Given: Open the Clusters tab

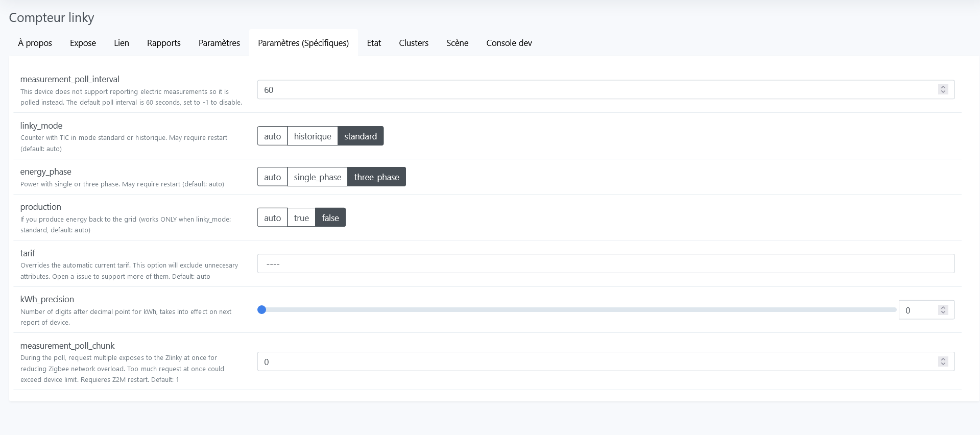Looking at the screenshot, I should 413,43.
